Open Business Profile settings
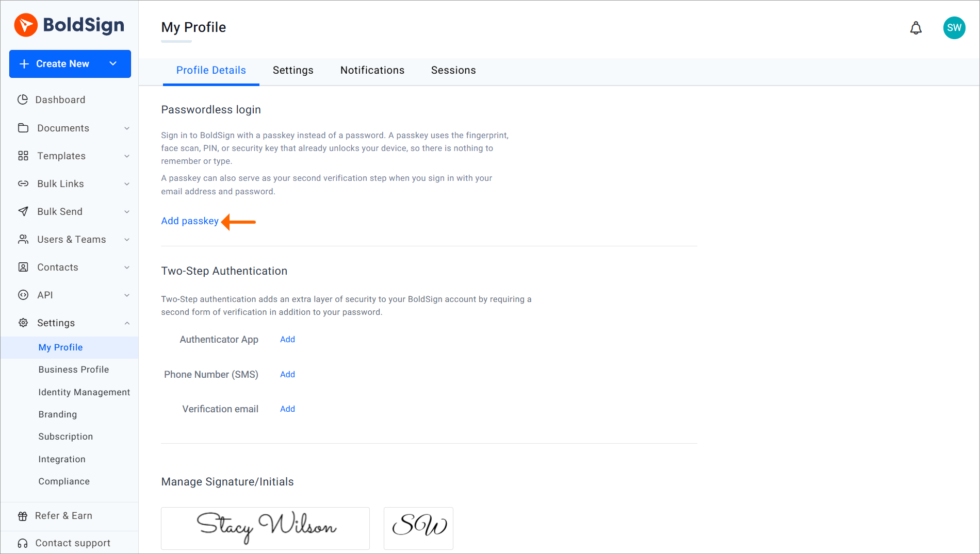This screenshot has height=554, width=980. coord(74,370)
